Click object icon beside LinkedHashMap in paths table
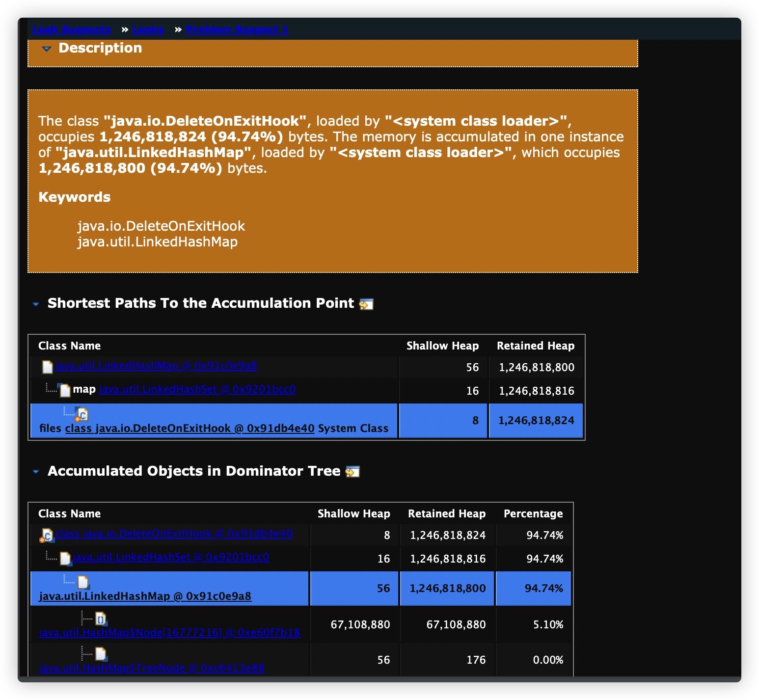Image resolution: width=759 pixels, height=700 pixels. click(48, 367)
